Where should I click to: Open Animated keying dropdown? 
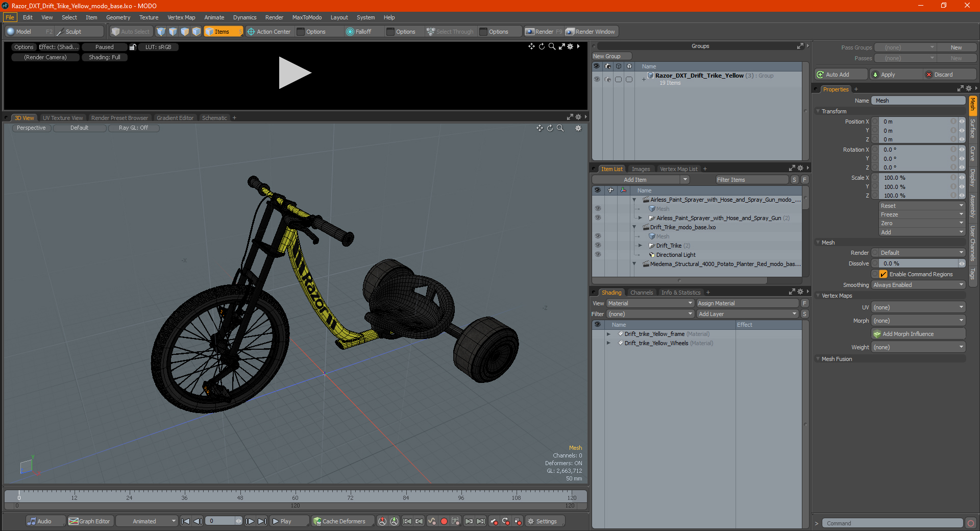pyautogui.click(x=146, y=521)
